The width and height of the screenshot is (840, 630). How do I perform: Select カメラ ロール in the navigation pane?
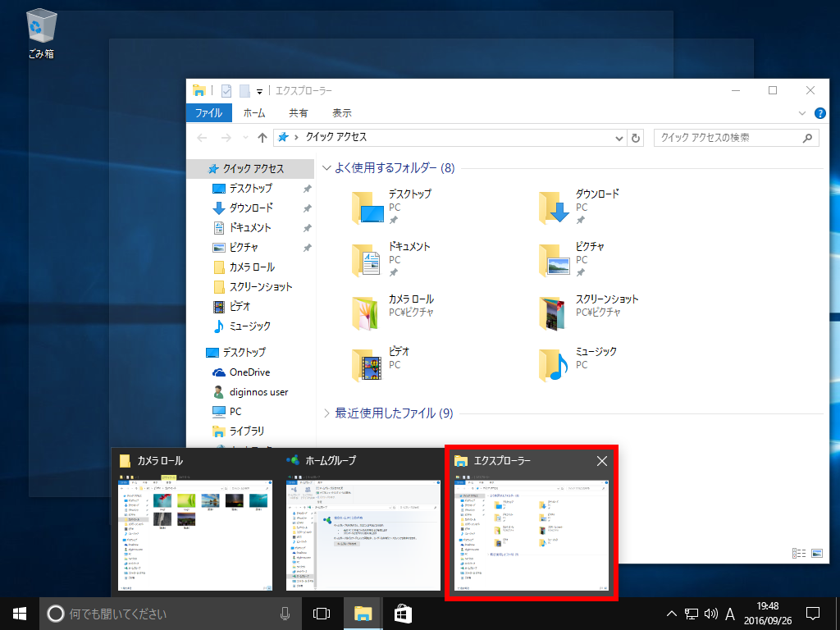pyautogui.click(x=250, y=267)
